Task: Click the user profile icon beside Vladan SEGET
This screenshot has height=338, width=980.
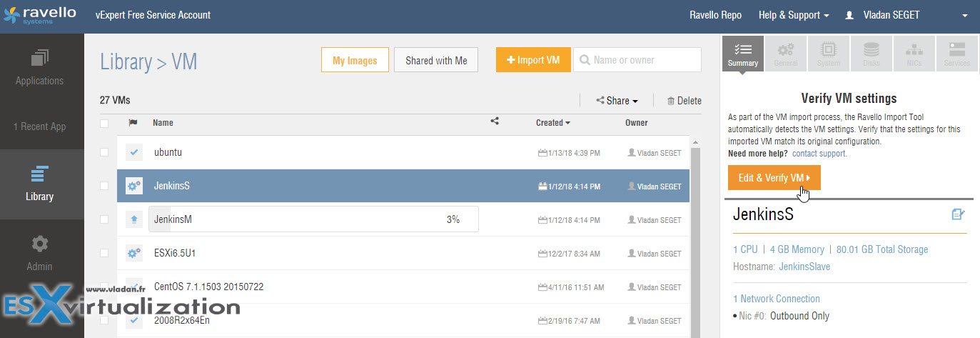Action: [x=849, y=15]
